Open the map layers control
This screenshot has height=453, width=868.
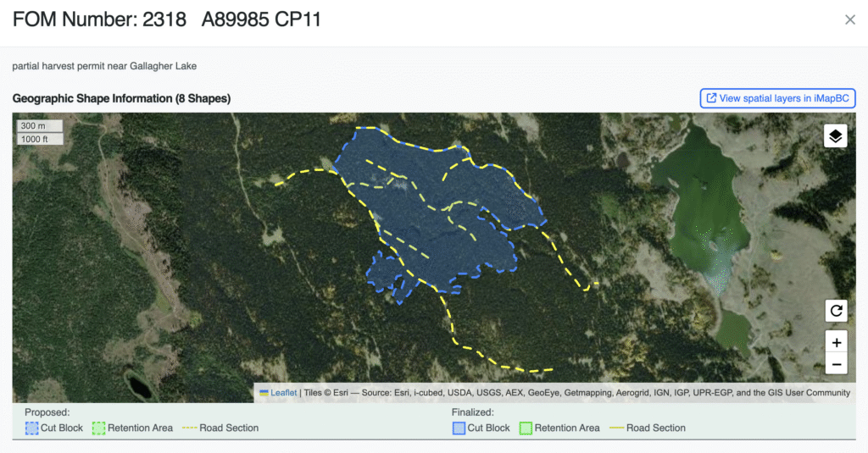pos(835,135)
